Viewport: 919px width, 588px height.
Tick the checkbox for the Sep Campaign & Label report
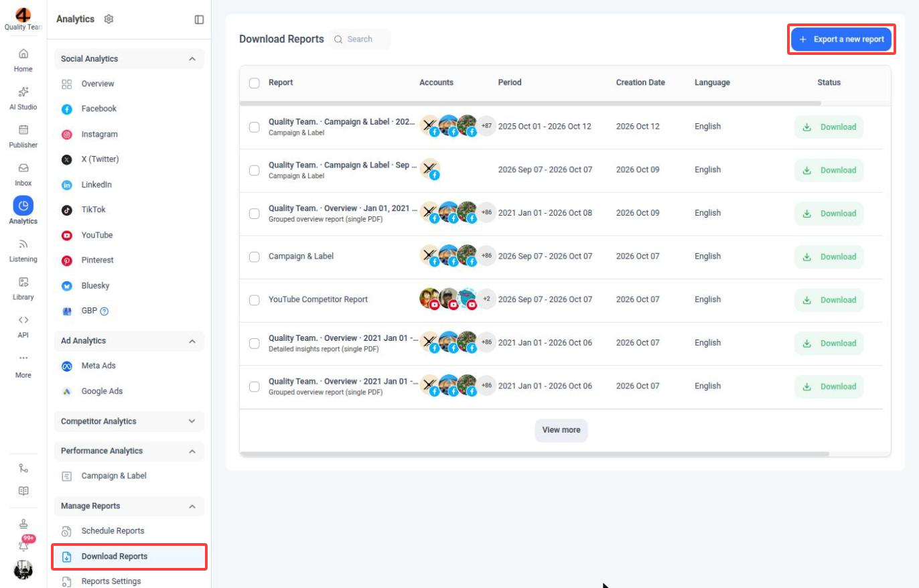point(255,170)
